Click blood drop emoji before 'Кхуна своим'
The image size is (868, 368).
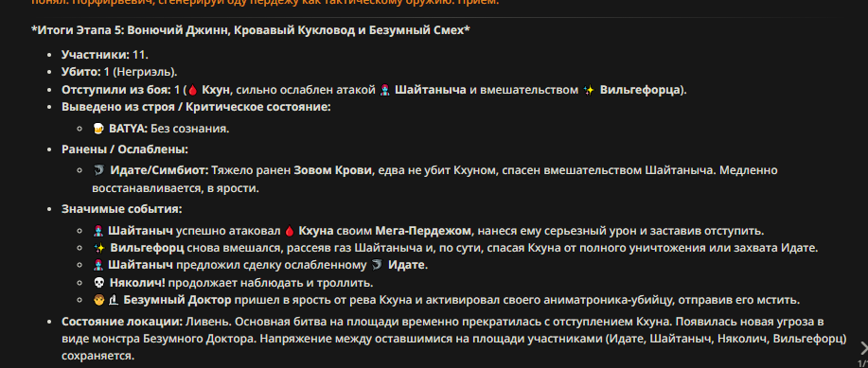290,231
